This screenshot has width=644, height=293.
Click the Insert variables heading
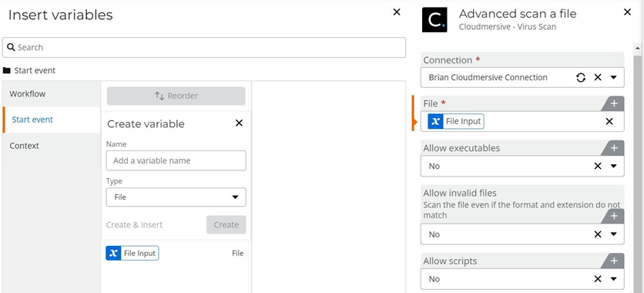(x=60, y=15)
